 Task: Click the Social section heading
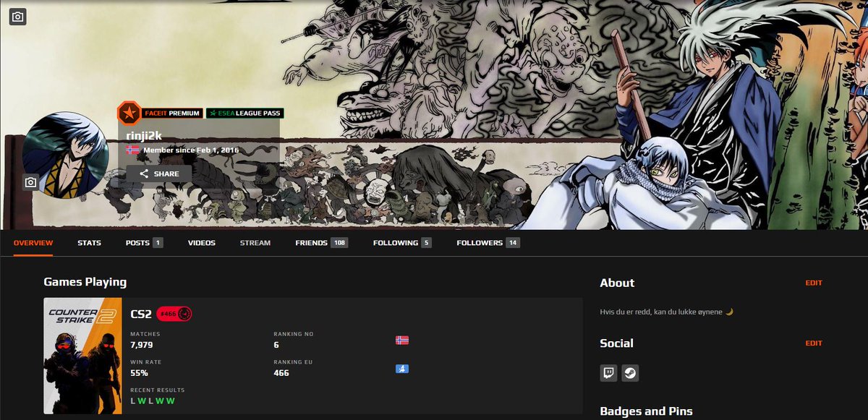coord(616,343)
